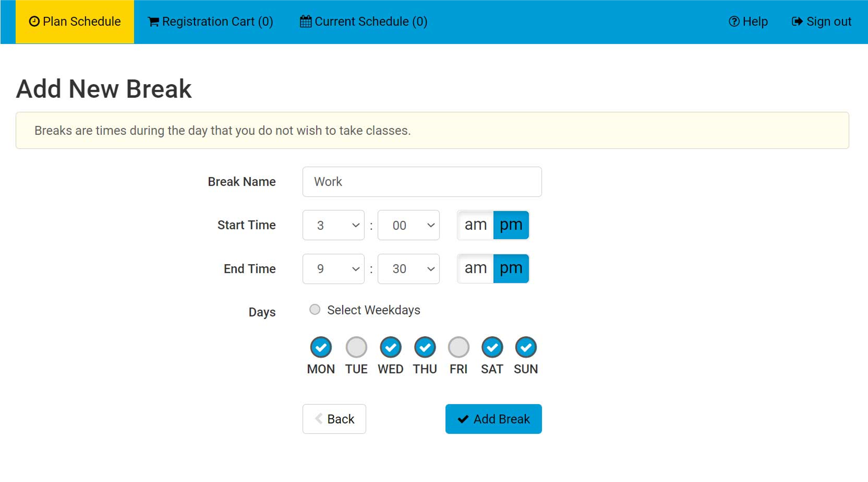Viewport: 868px width, 482px height.
Task: Expand the End Time hour dropdown
Action: (333, 269)
